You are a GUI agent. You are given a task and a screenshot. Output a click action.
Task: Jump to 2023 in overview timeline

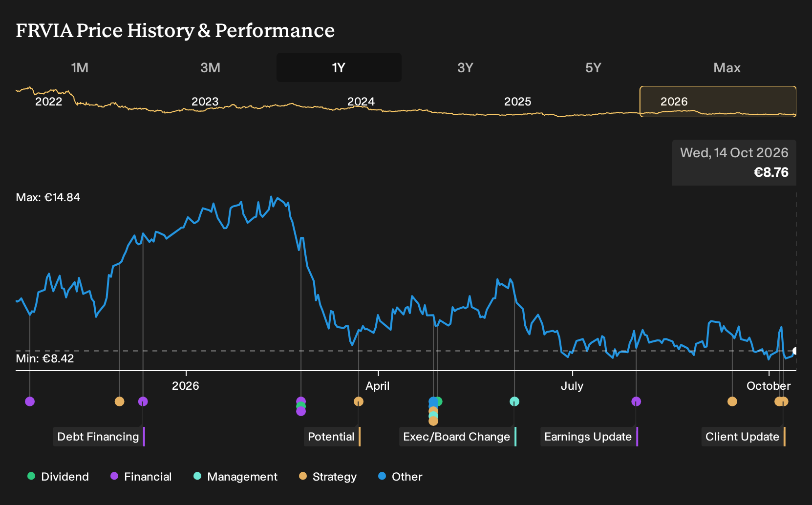(205, 102)
